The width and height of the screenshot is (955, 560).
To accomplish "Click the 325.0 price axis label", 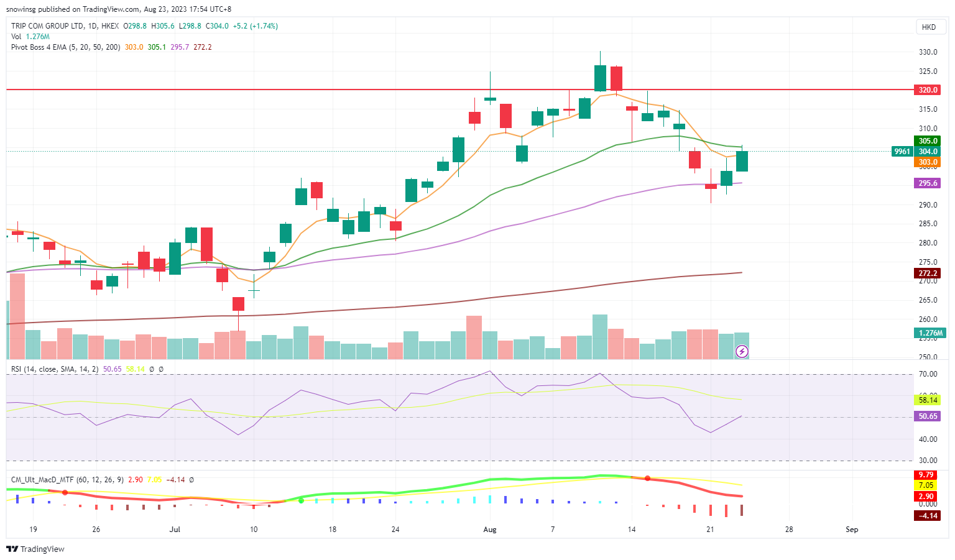I will 928,71.
